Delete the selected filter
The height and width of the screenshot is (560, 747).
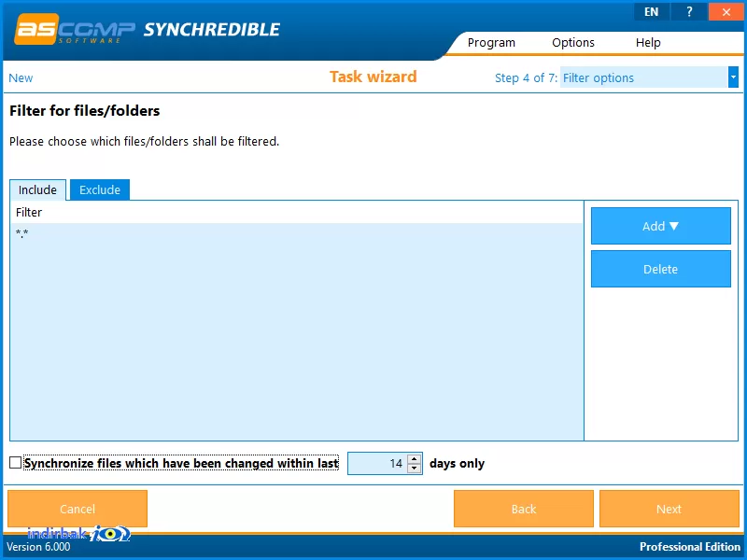[x=661, y=269]
